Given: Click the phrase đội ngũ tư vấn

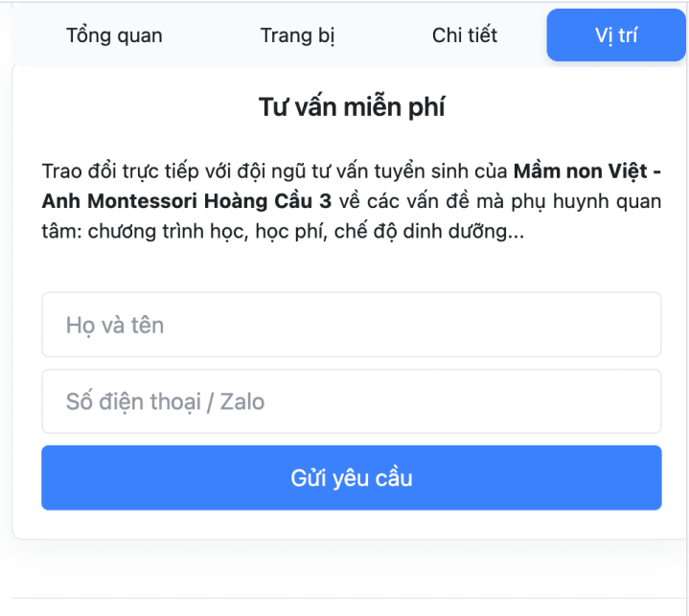Looking at the screenshot, I should [x=302, y=171].
